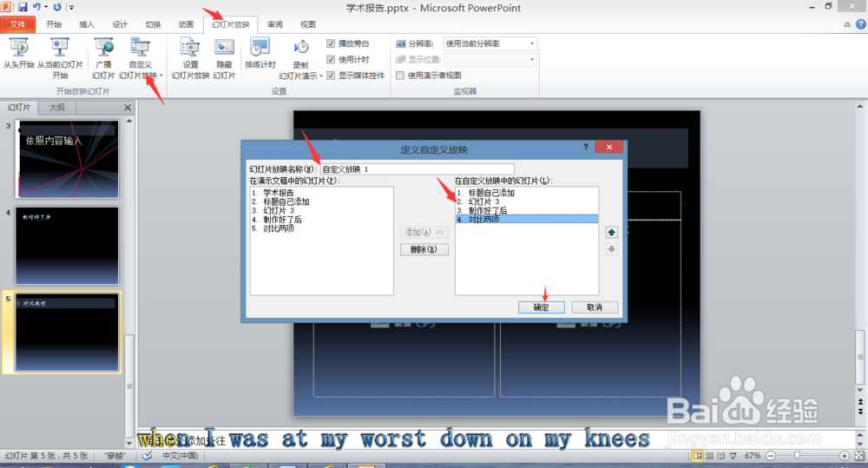Cancel dialog with 取消 button
Screen dimensions: 868x468
[x=595, y=307]
